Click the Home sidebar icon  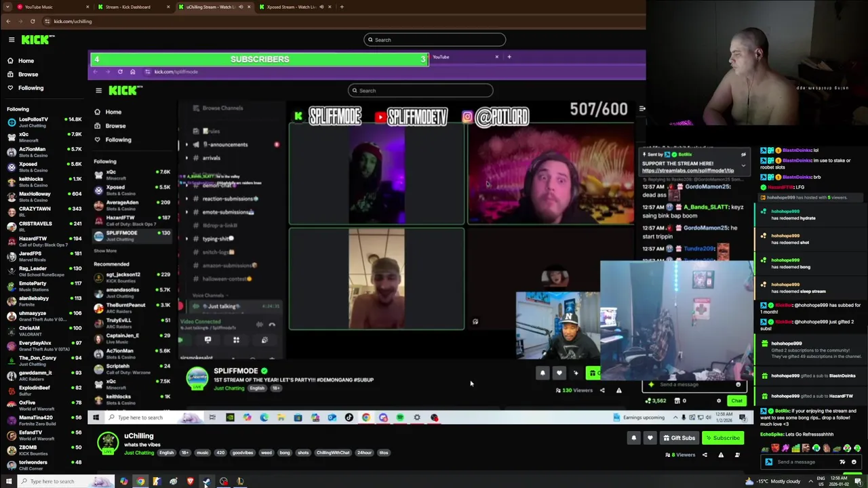pos(10,61)
